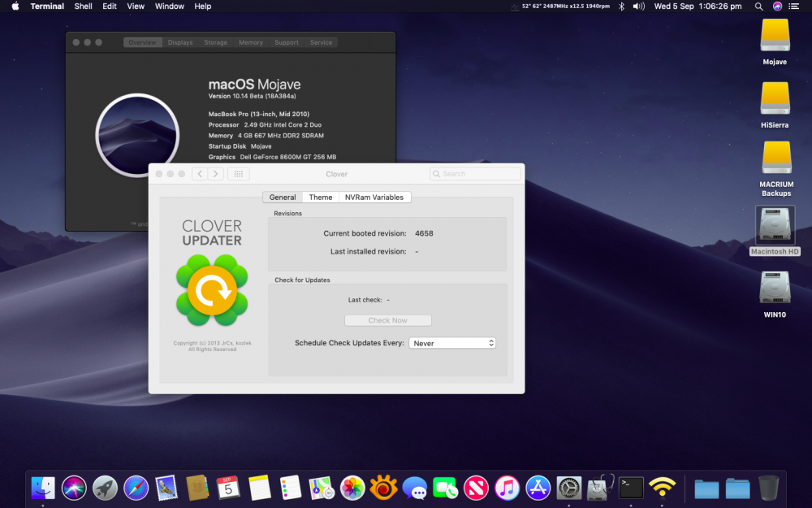
Task: Launch Siri from the dock
Action: pos(74,488)
